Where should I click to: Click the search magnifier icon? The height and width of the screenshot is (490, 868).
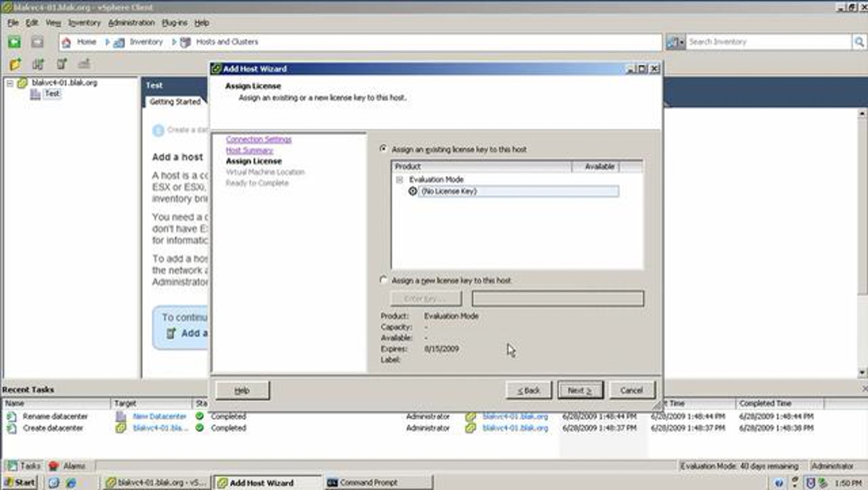tap(859, 42)
